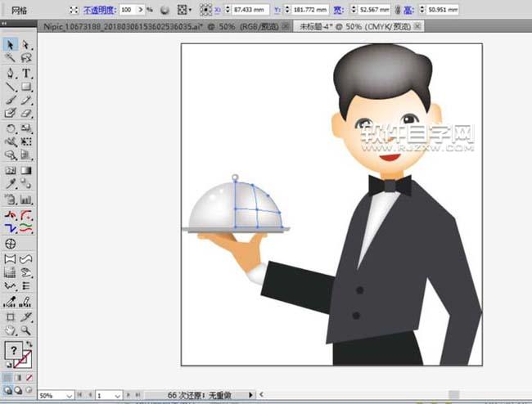
Task: Choose the Type tool
Action: [26, 73]
